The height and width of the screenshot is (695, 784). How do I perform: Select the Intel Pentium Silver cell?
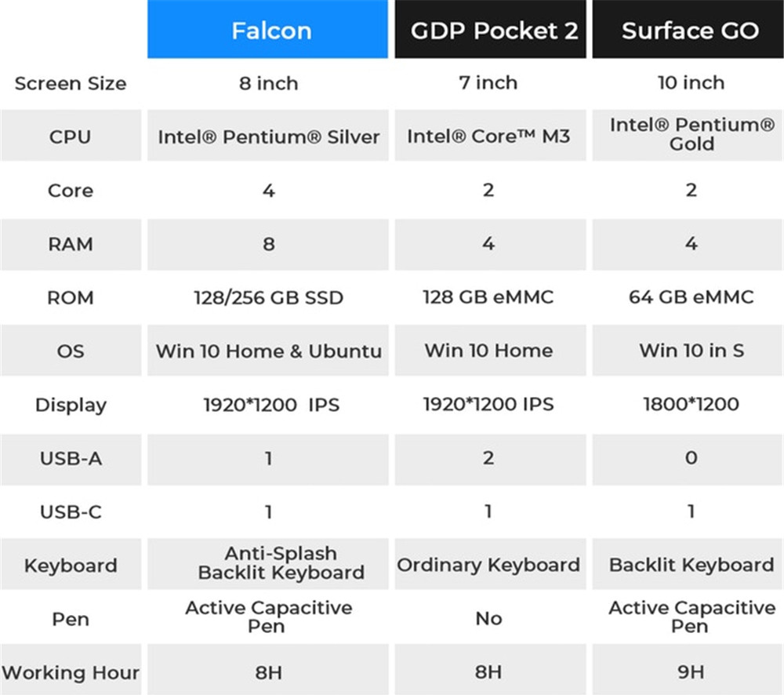pos(268,136)
